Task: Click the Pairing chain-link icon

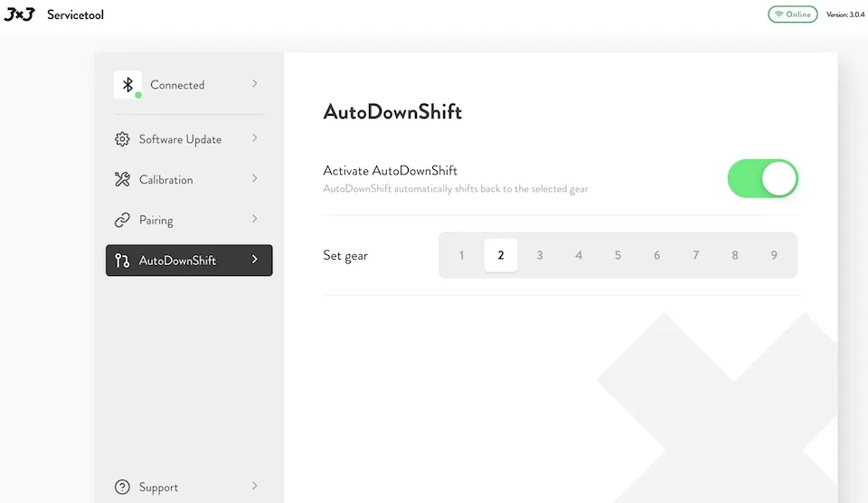Action: pyautogui.click(x=122, y=220)
